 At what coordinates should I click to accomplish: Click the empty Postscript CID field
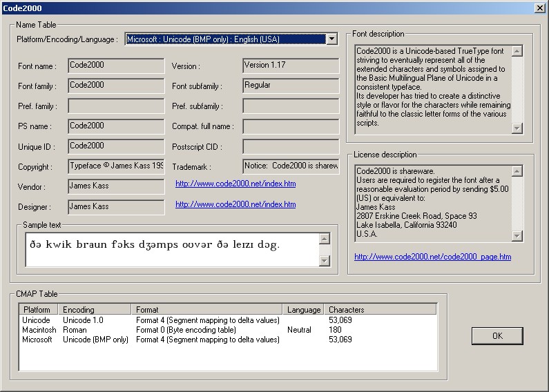[x=291, y=146]
